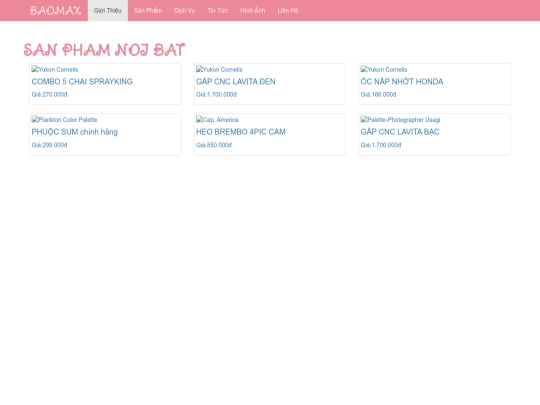Screen dimensions: 540x405
Task: Click the price Giá:270.000đ
Action: coord(49,94)
